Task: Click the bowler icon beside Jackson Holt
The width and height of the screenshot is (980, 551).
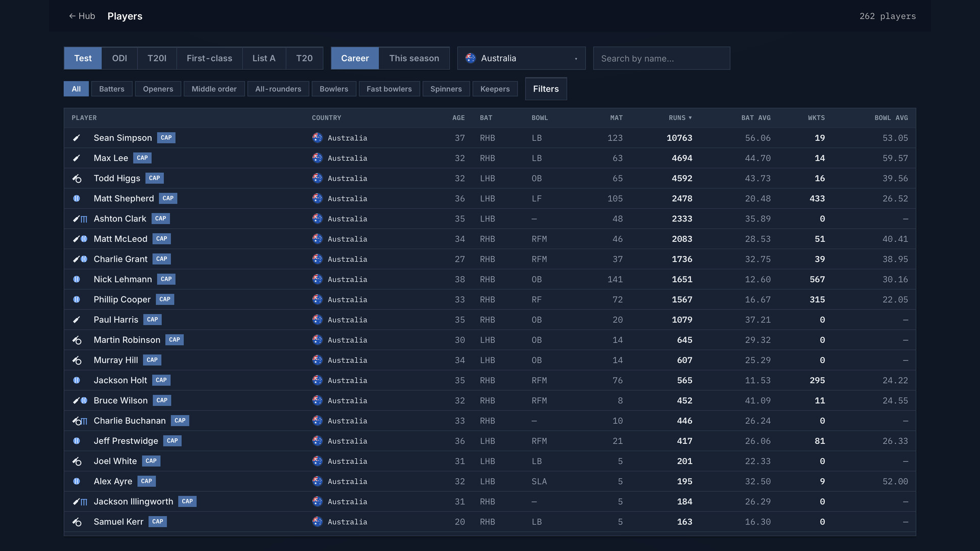Action: point(77,381)
